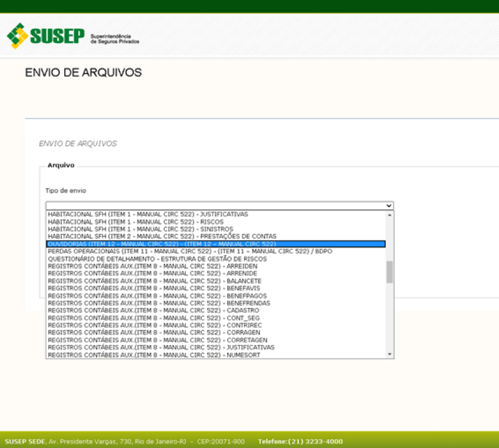This screenshot has height=448, width=499.
Task: Click the scrollbar down arrow in the list
Action: tap(389, 353)
